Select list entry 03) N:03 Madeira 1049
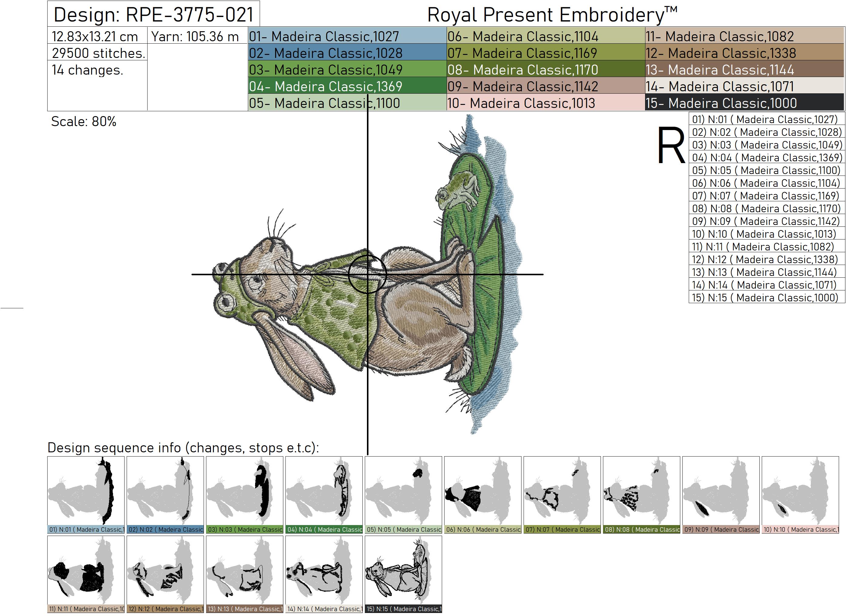The height and width of the screenshot is (616, 846). pyautogui.click(x=767, y=145)
